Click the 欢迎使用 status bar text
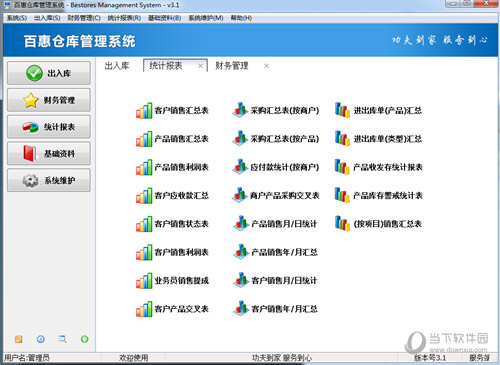The image size is (500, 365). point(134,358)
